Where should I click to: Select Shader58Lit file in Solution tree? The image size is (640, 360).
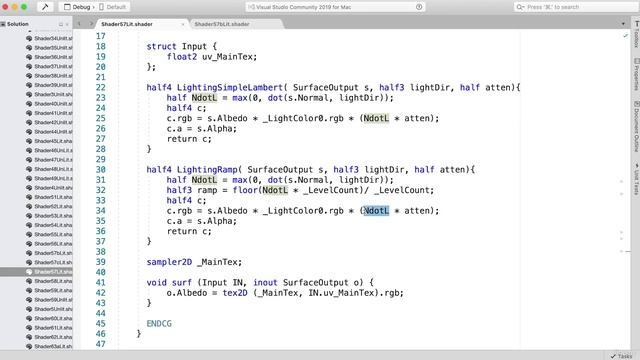coord(49,281)
